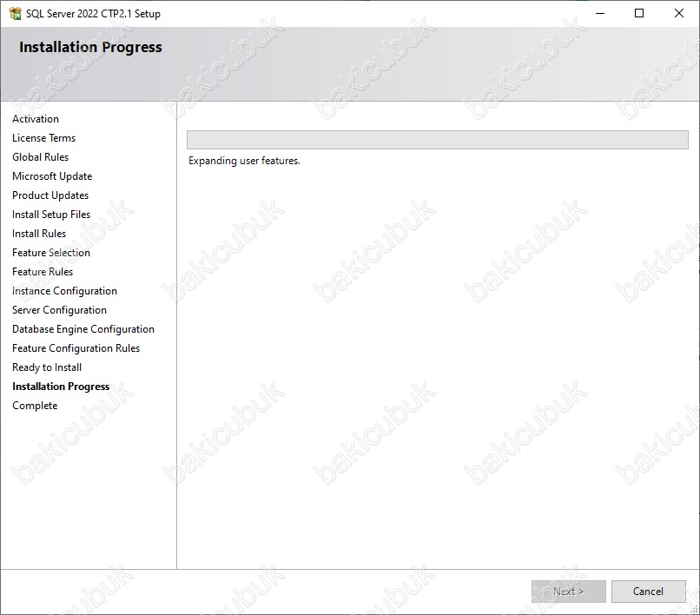Select the Install Rules step

(39, 234)
